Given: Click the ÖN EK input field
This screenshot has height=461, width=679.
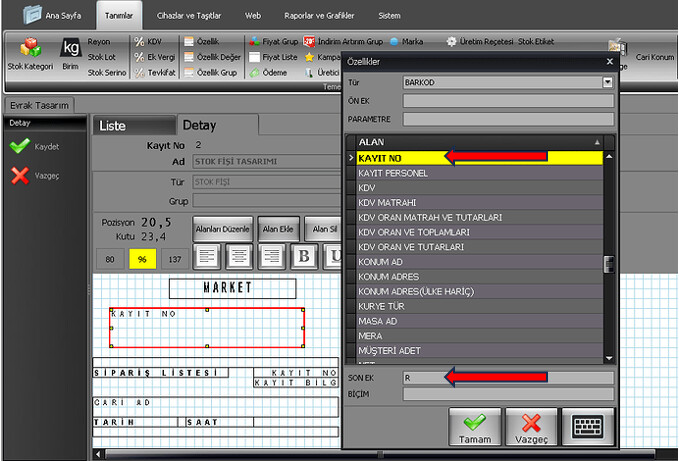Looking at the screenshot, I should tap(508, 101).
